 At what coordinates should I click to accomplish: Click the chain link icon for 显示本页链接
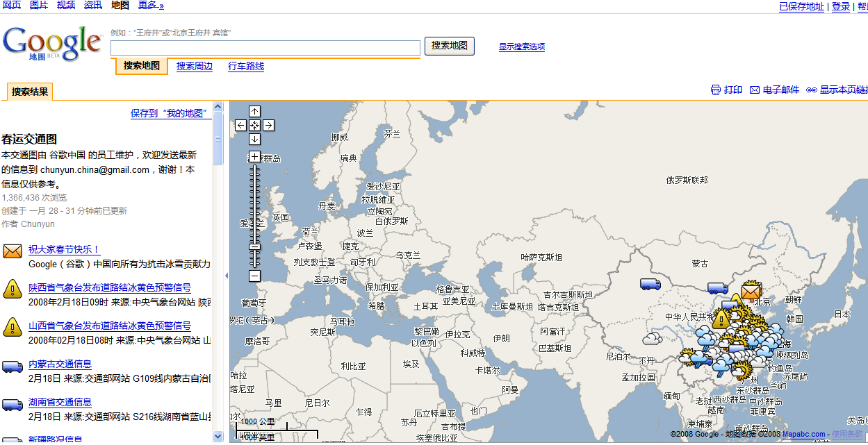(x=811, y=90)
